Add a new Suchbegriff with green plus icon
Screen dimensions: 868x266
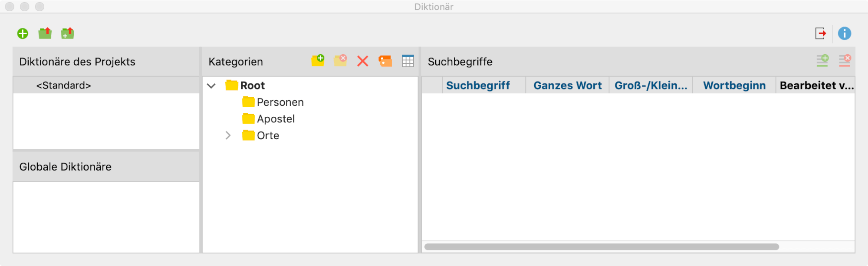(822, 61)
